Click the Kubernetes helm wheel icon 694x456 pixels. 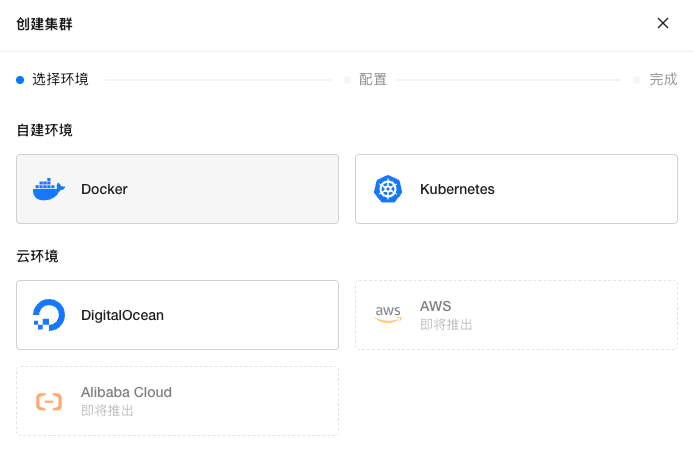[387, 189]
